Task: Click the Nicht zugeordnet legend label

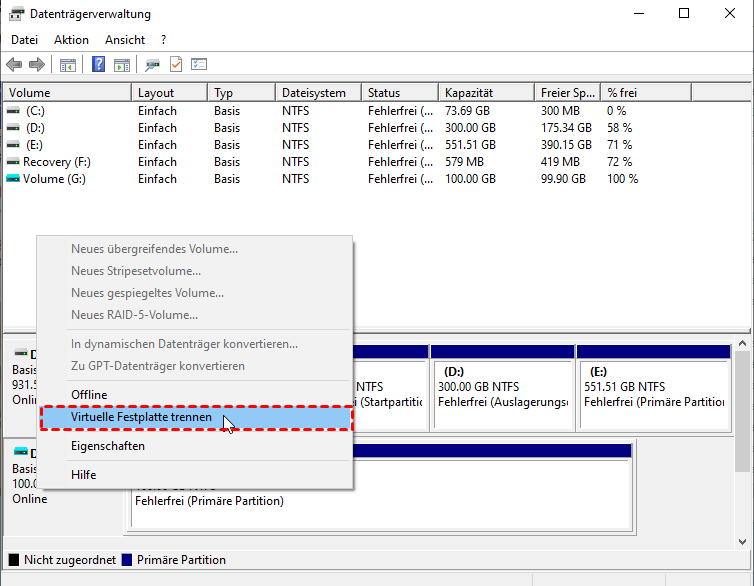Action: pos(70,560)
